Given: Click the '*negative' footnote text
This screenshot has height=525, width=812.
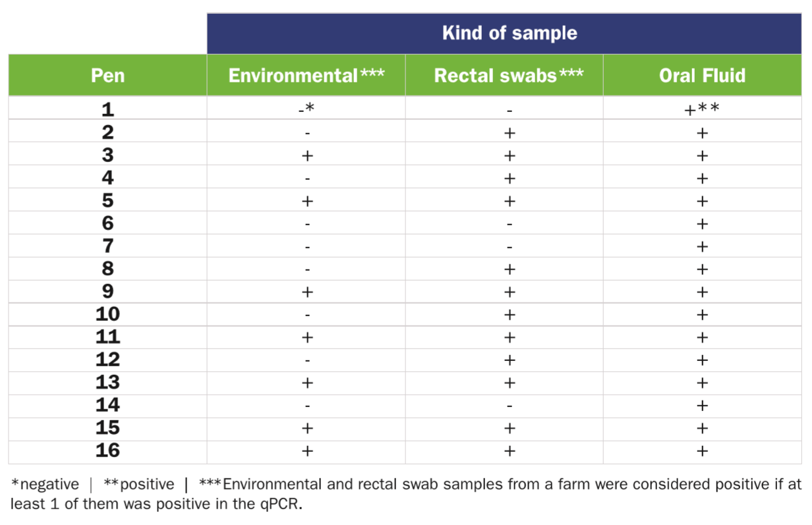Looking at the screenshot, I should pyautogui.click(x=45, y=485).
